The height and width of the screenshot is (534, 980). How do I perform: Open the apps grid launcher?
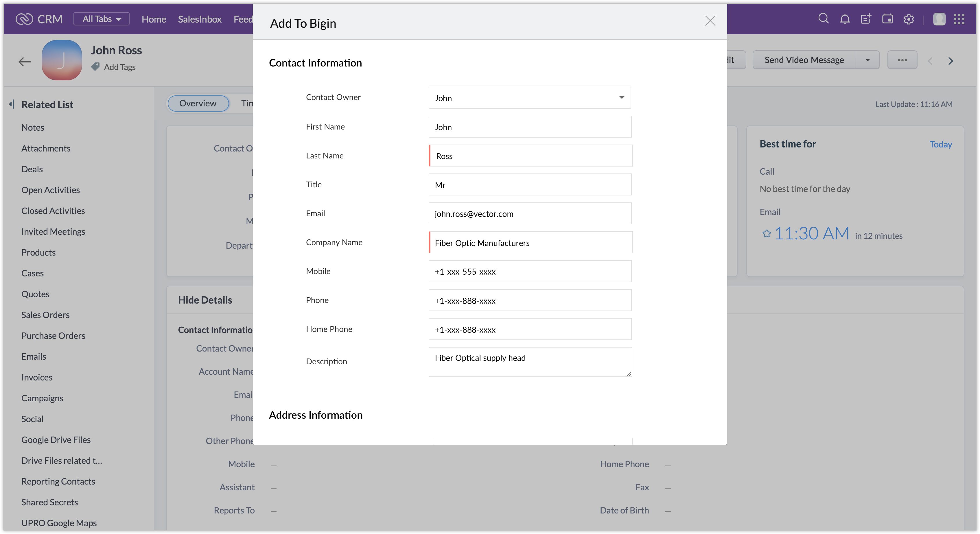(959, 19)
